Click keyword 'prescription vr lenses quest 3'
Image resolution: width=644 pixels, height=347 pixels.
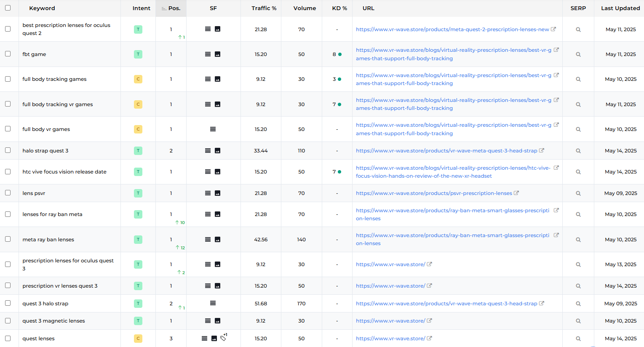(x=60, y=286)
